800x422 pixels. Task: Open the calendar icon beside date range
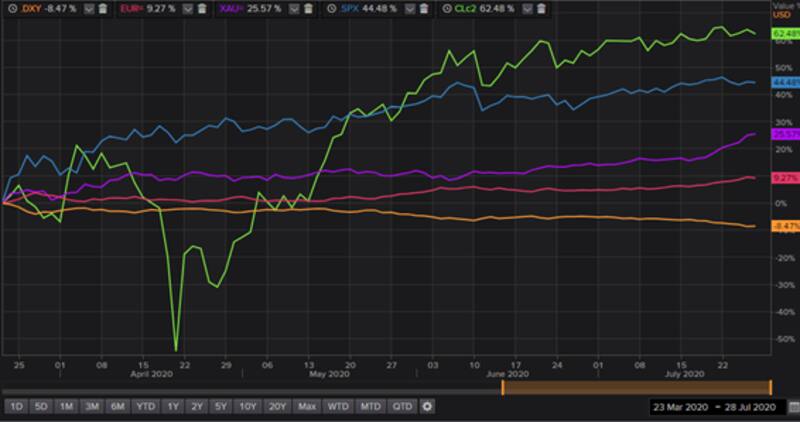tap(789, 408)
